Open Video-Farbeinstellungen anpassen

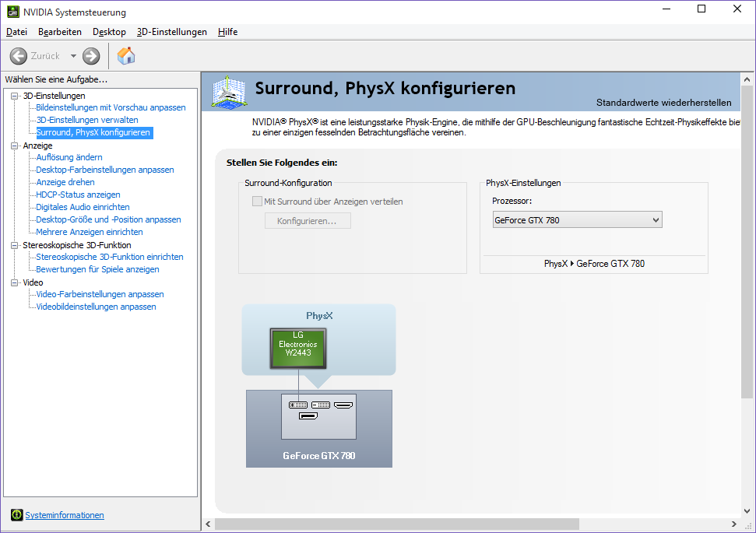[x=100, y=294]
